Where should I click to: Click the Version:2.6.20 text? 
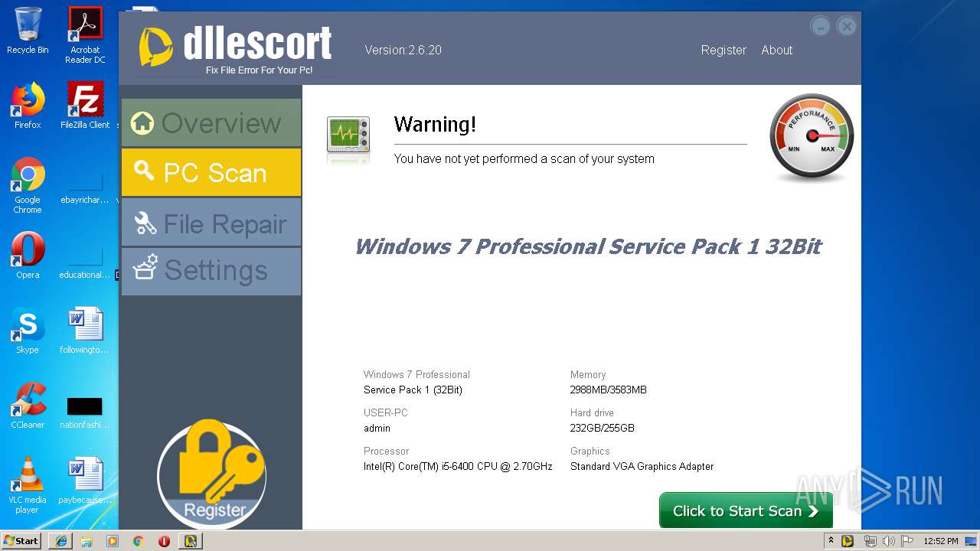(x=403, y=50)
